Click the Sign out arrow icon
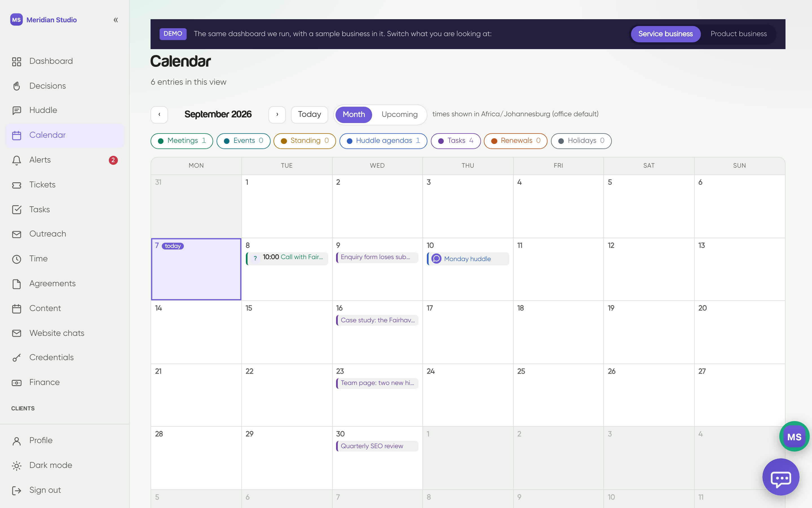The width and height of the screenshot is (812, 508). click(x=16, y=491)
